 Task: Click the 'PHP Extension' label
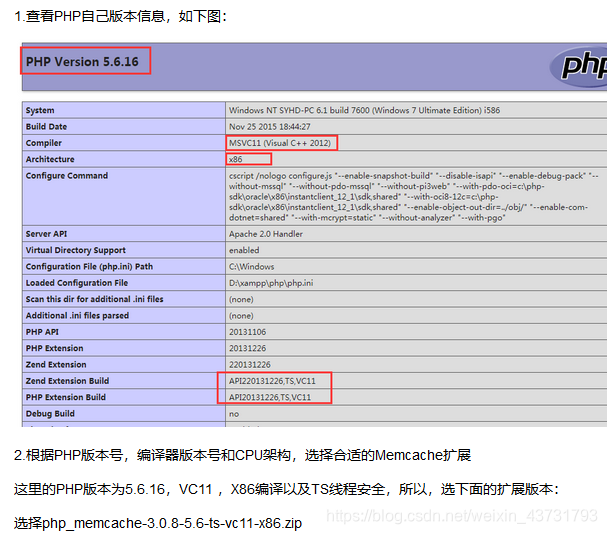54,348
